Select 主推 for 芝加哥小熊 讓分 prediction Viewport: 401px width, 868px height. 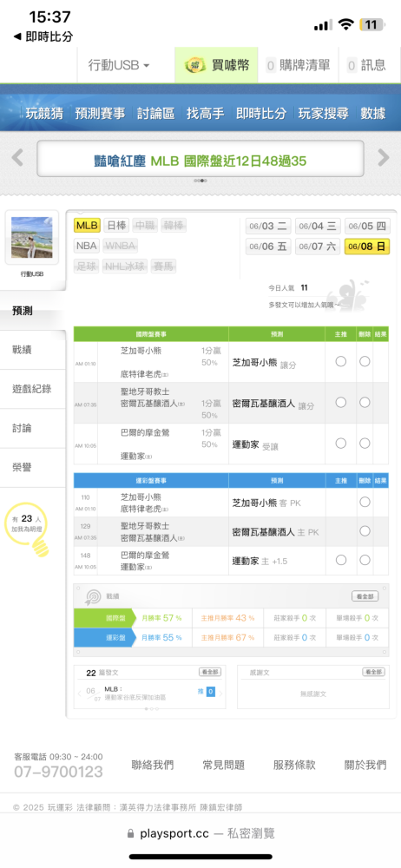point(340,361)
